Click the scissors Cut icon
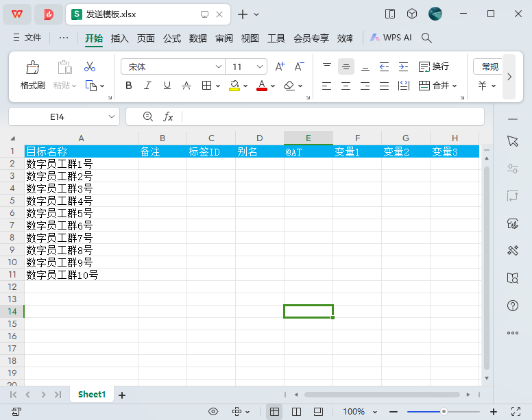The height and width of the screenshot is (420, 532). pos(90,66)
